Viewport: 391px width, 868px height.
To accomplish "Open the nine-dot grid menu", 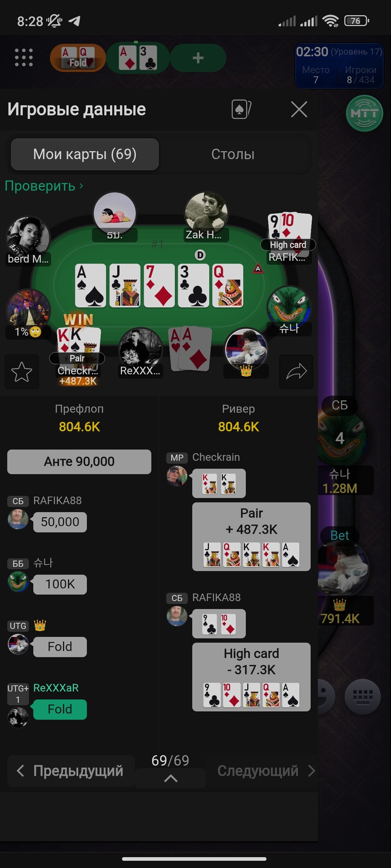I will [x=24, y=58].
